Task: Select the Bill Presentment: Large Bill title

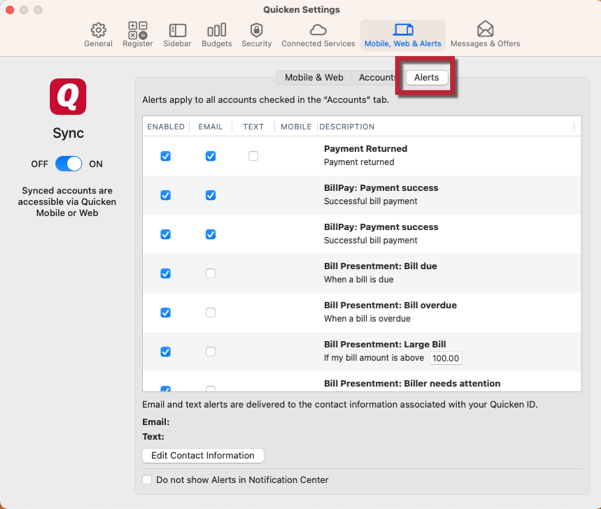Action: coord(385,344)
